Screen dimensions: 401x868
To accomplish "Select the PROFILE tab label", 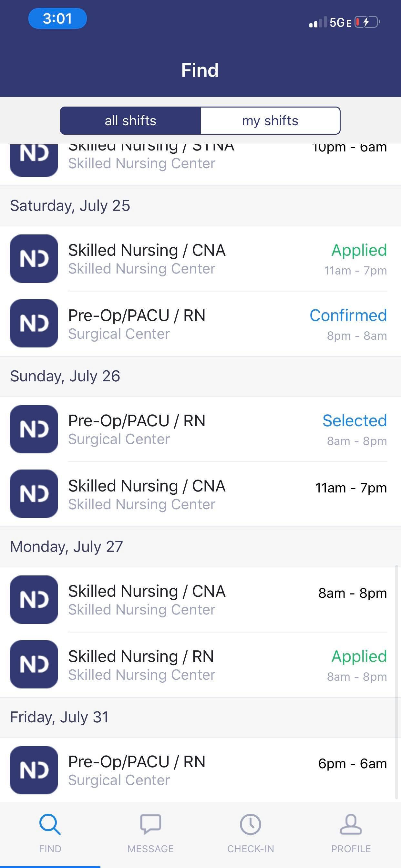I will [x=351, y=849].
